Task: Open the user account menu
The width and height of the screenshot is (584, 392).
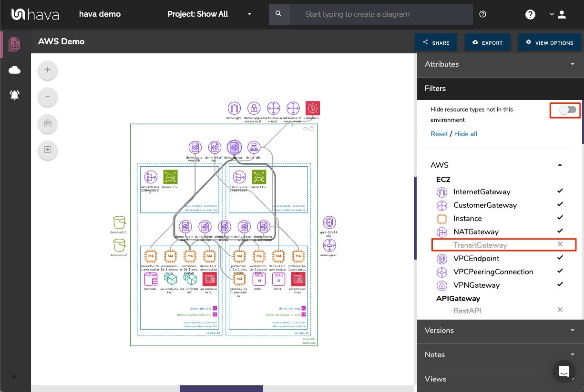Action: point(562,14)
